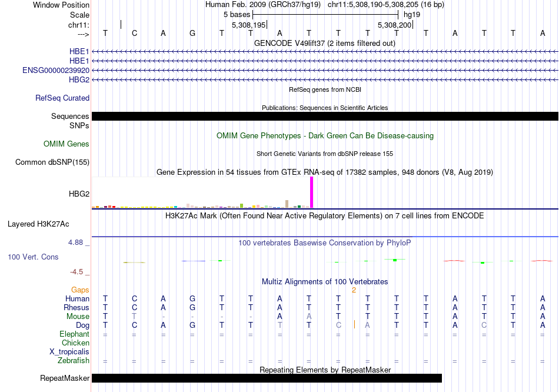Select the Common dbSNP(155) label
Viewport: 559px width, 392px height.
(x=52, y=162)
